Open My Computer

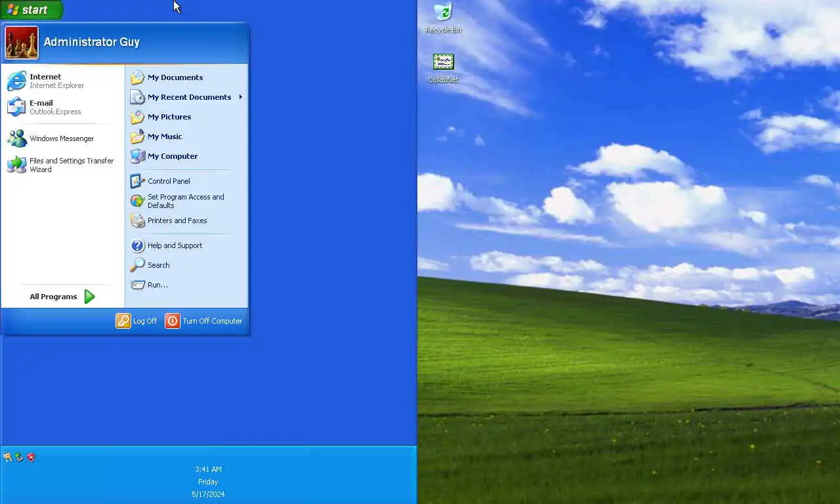pyautogui.click(x=188, y=156)
